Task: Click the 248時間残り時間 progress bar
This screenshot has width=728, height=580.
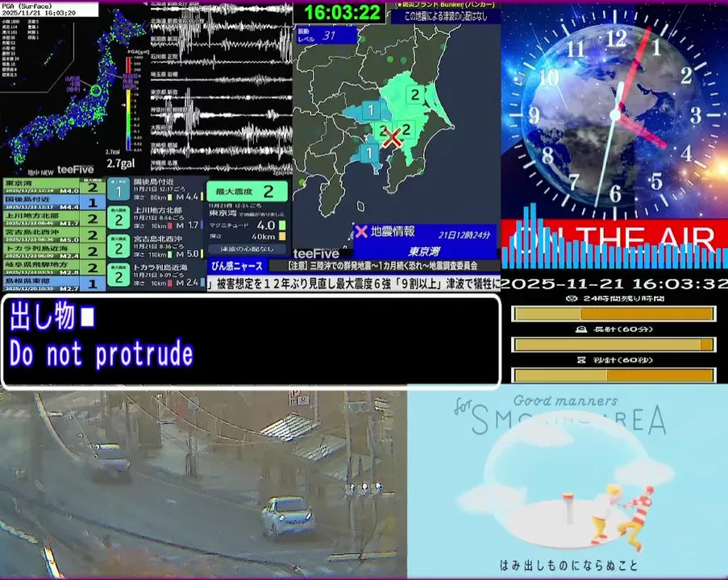Action: (x=614, y=314)
